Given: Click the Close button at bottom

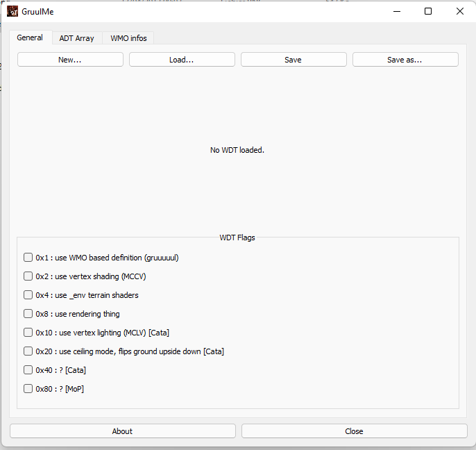Looking at the screenshot, I should pos(354,431).
